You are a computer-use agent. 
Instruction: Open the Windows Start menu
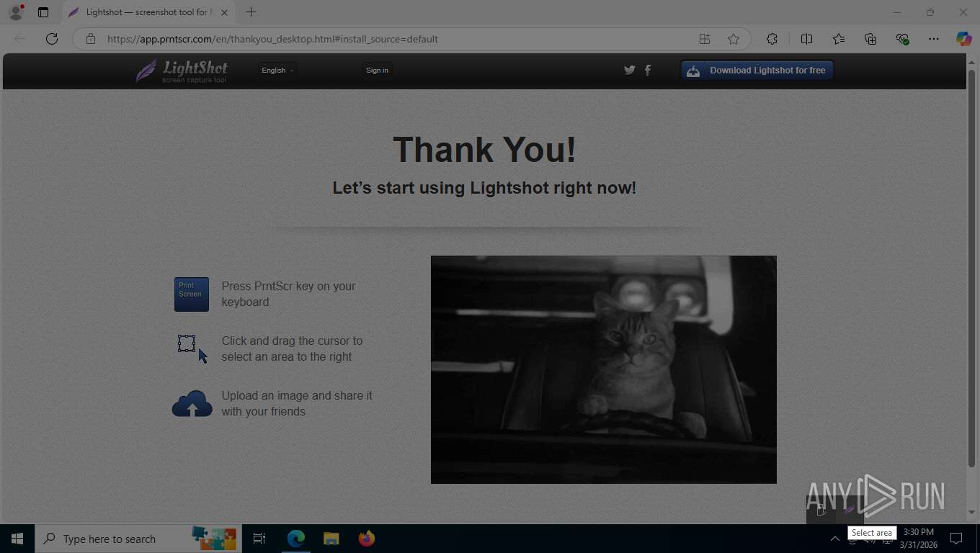pyautogui.click(x=17, y=539)
